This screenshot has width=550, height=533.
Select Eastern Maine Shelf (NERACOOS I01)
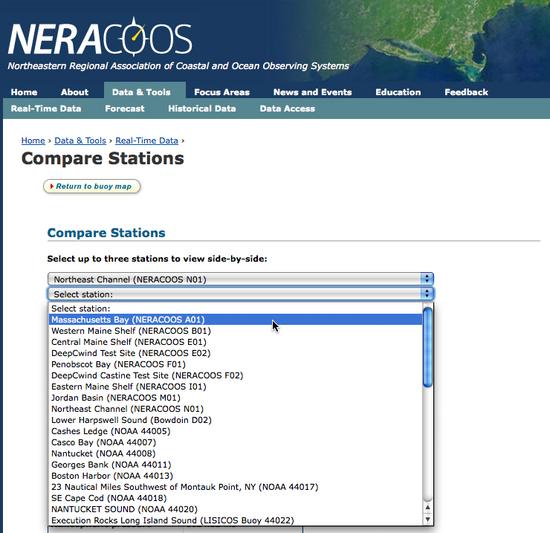235,387
